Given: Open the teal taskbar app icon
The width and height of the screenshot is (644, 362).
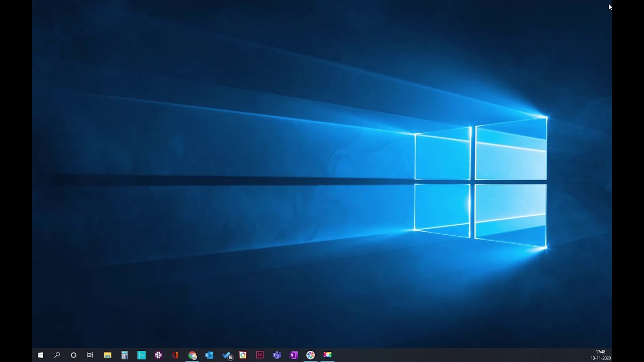Looking at the screenshot, I should (x=141, y=355).
